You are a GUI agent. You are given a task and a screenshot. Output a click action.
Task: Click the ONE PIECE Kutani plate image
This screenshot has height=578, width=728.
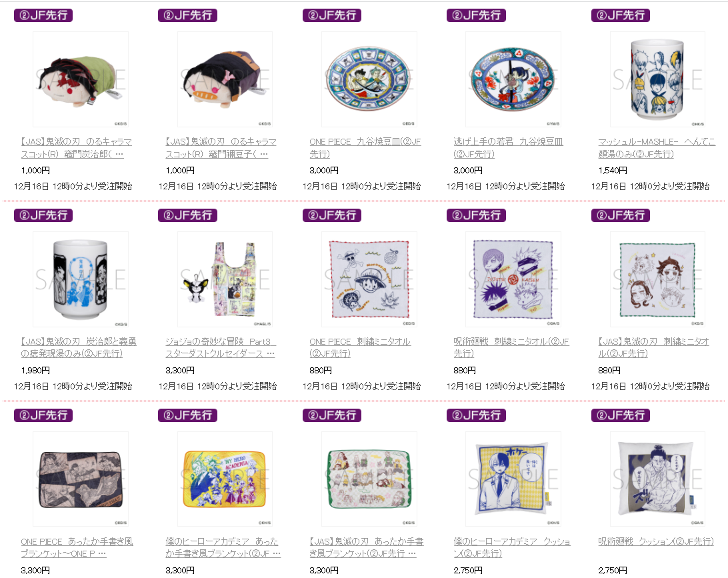click(x=369, y=79)
